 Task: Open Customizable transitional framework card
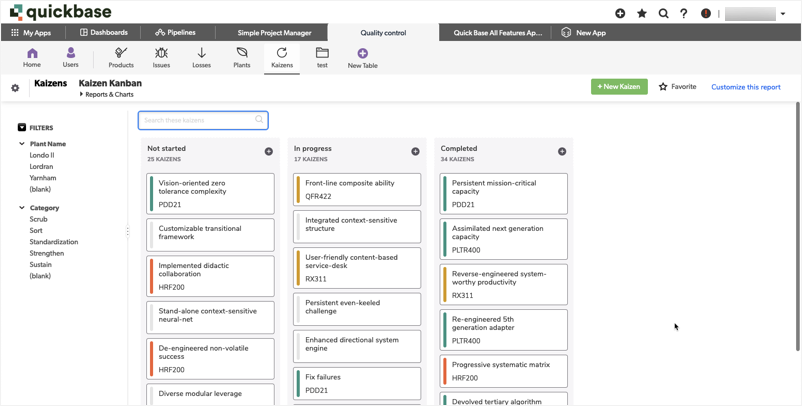click(210, 235)
